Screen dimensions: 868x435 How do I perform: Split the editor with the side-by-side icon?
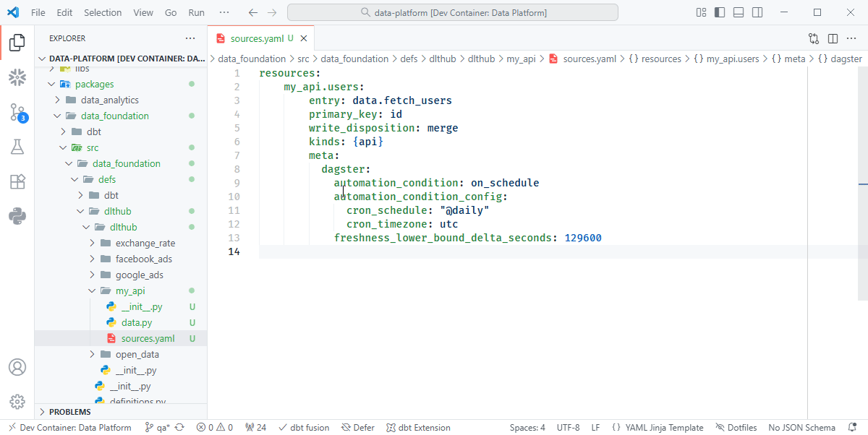[832, 38]
